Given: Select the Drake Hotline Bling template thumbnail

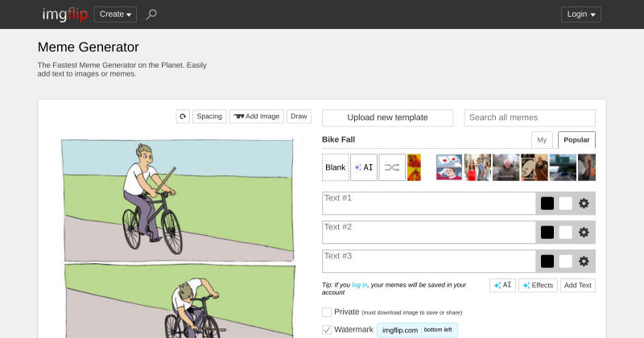Looking at the screenshot, I should [414, 167].
